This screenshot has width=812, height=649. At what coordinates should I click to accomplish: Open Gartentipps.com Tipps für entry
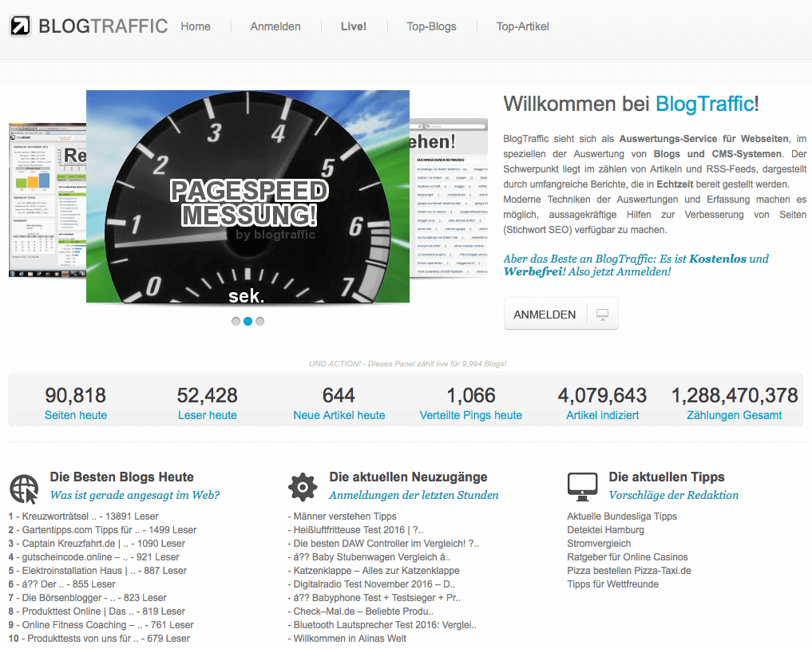[x=102, y=530]
